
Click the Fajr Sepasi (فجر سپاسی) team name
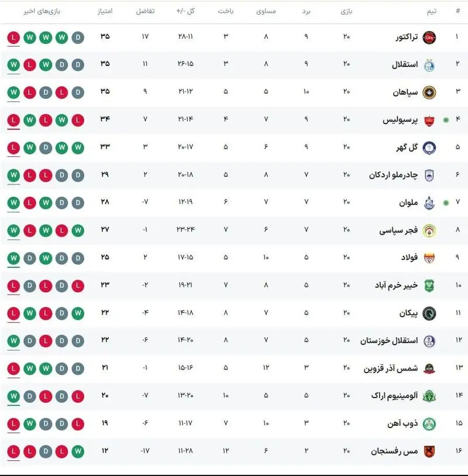(x=397, y=230)
